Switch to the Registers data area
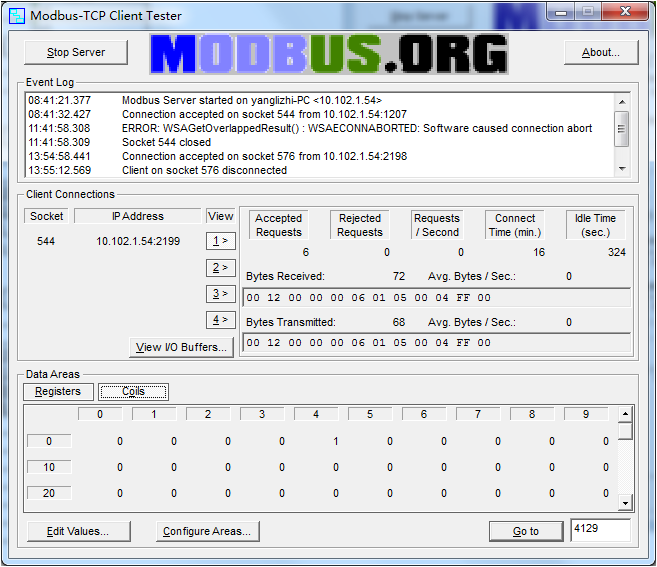Screen dimensions: 657x567 click(x=58, y=391)
